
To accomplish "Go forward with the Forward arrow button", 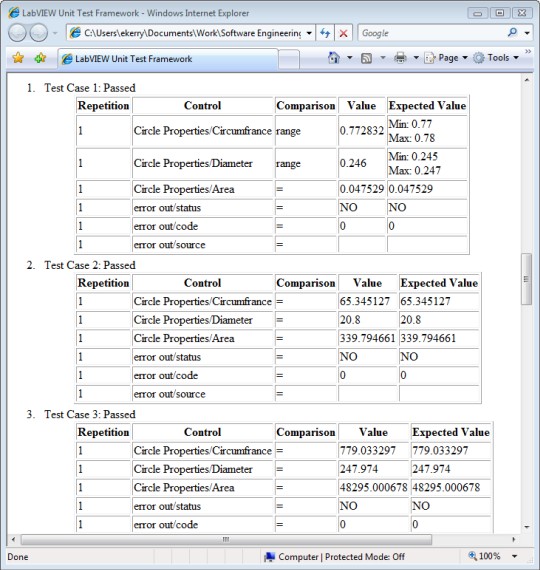I will click(x=38, y=33).
